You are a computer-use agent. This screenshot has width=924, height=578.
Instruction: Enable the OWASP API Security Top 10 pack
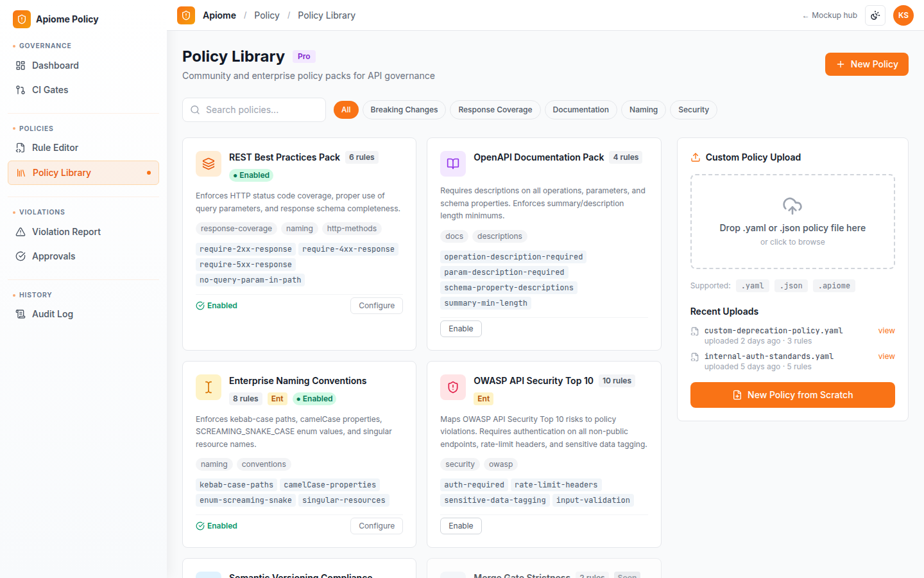[x=461, y=526]
